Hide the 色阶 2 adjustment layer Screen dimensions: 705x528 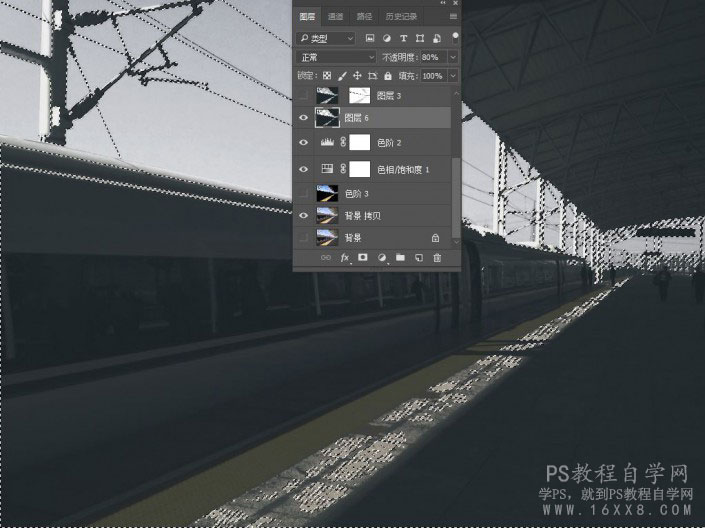tap(303, 143)
